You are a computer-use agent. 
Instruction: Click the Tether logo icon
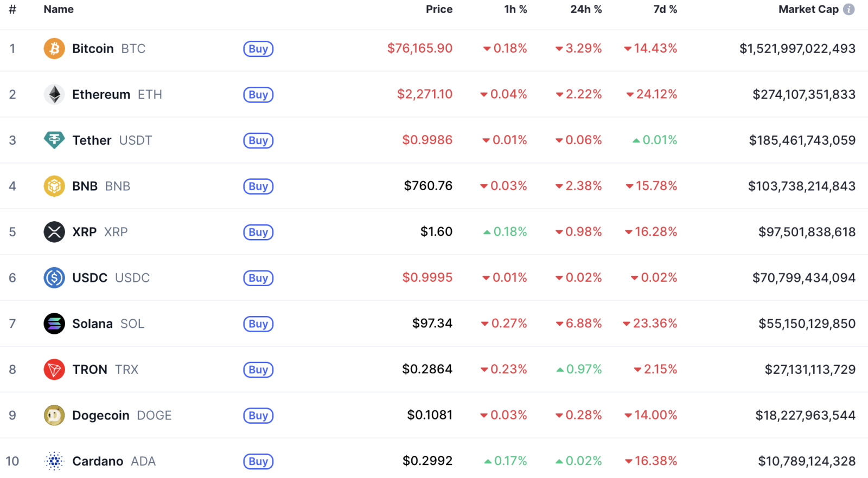54,140
